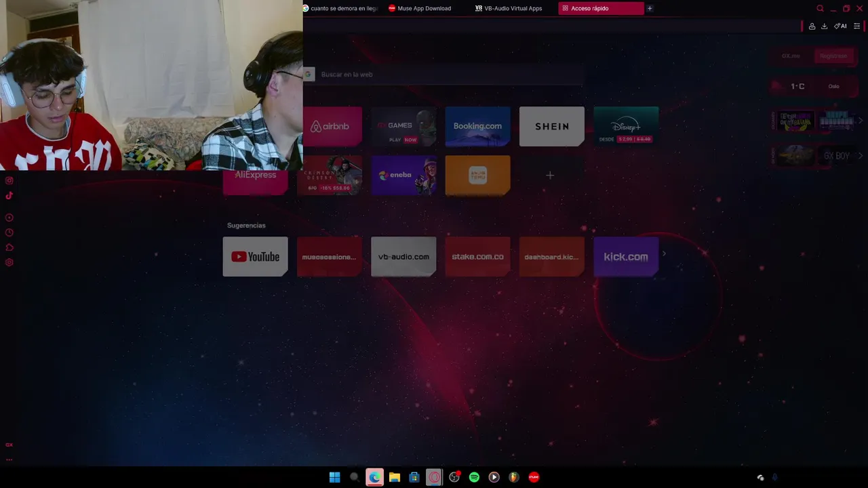Screen dimensions: 868x488
Task: Open the GX BOY mod thumbnail
Action: coord(836,156)
